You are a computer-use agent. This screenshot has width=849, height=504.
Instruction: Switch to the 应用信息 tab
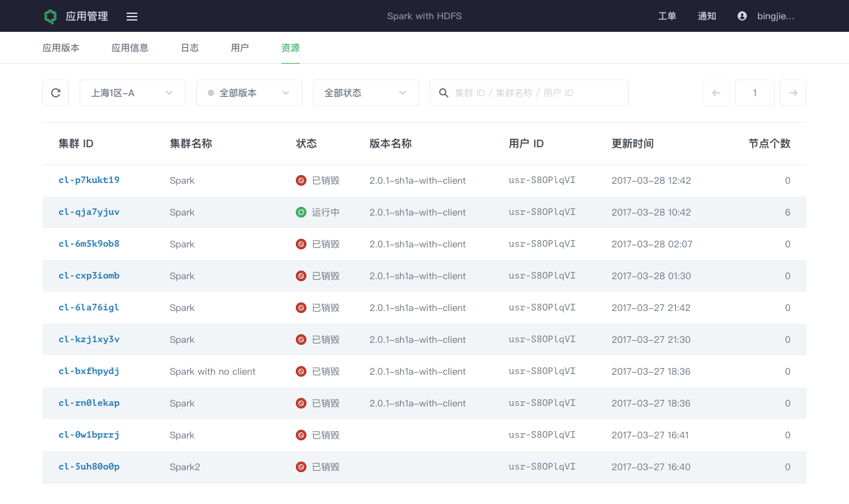click(130, 48)
